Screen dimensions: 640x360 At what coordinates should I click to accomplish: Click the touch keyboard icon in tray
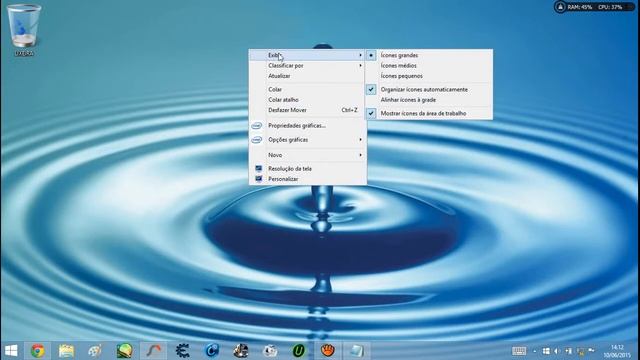click(x=519, y=351)
